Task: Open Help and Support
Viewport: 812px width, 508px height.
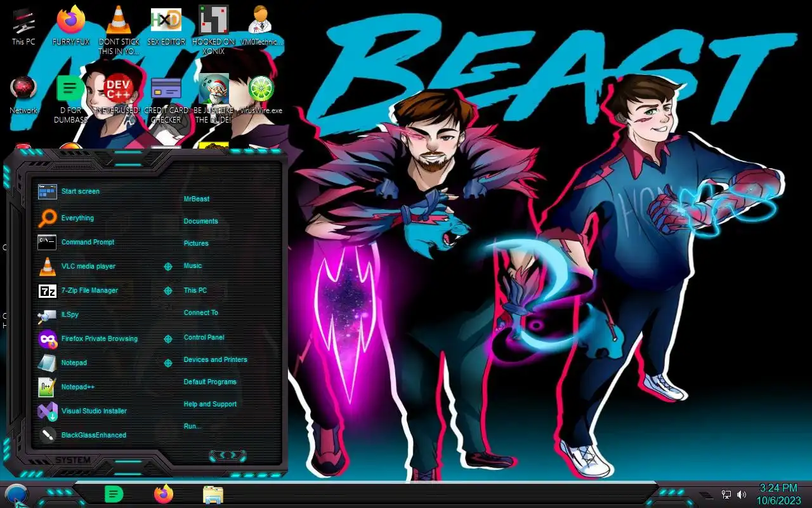Action: pyautogui.click(x=210, y=404)
